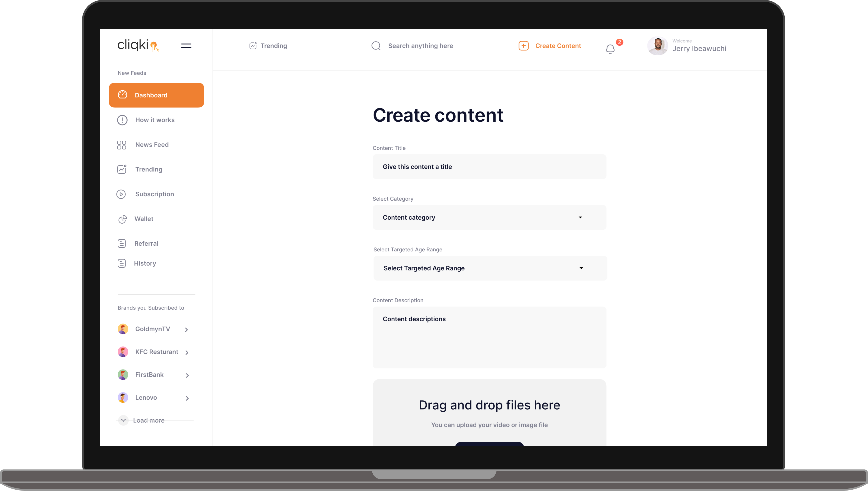Click the Jerry Ibeawuchi user name
This screenshot has width=868, height=491.
[x=699, y=49]
